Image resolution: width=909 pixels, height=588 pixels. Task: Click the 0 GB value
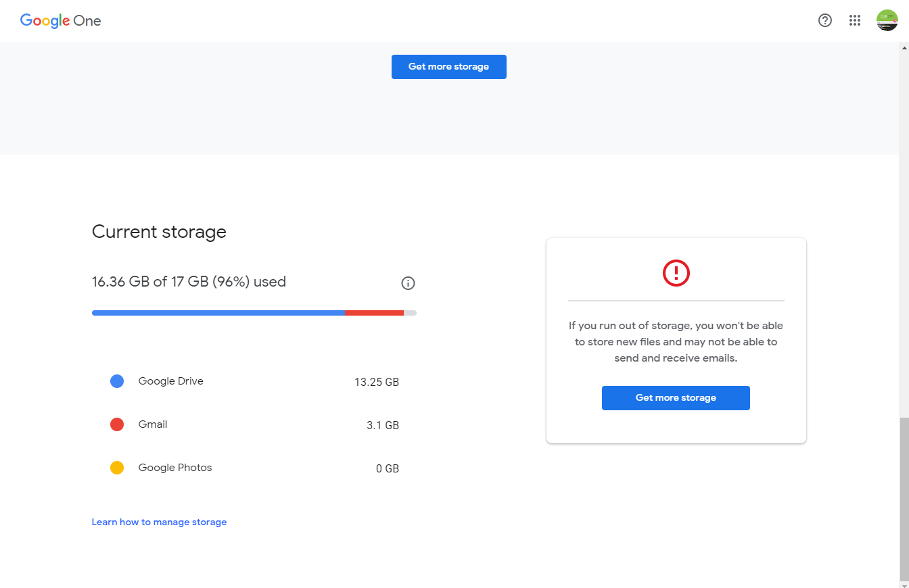[x=388, y=468]
